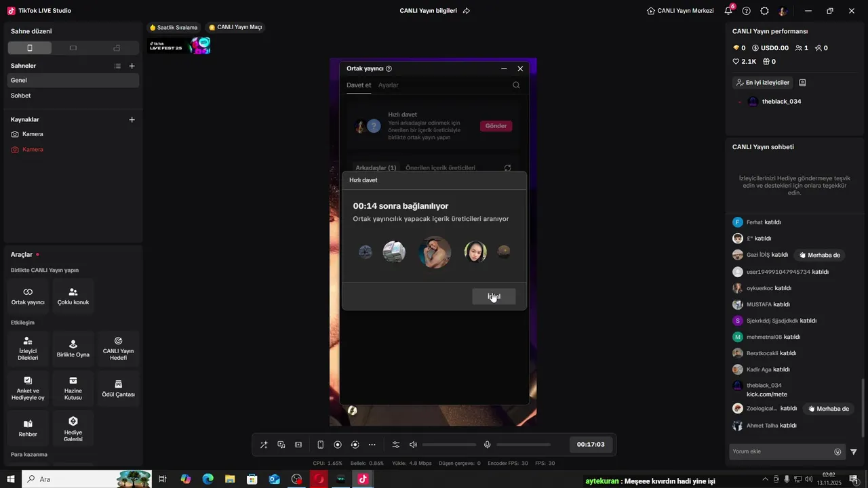The height and width of the screenshot is (488, 868).
Task: Select the white Kamera source
Action: click(x=73, y=134)
